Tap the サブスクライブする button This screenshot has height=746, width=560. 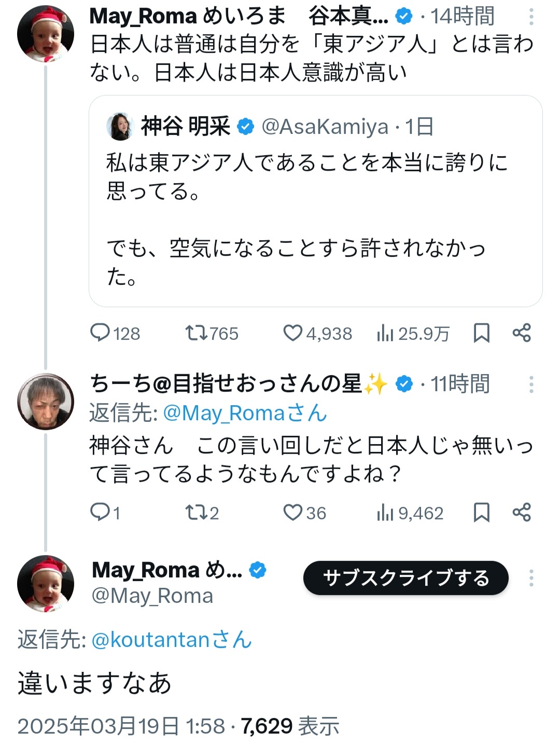tap(405, 578)
